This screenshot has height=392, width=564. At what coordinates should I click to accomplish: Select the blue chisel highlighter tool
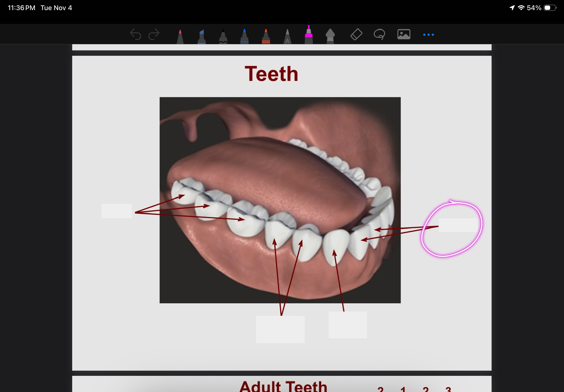pos(202,37)
